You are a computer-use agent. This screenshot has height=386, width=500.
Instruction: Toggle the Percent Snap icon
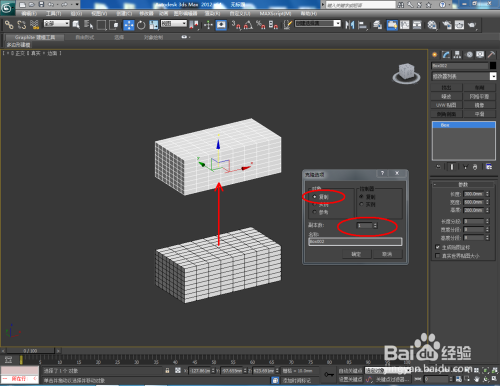[261, 25]
